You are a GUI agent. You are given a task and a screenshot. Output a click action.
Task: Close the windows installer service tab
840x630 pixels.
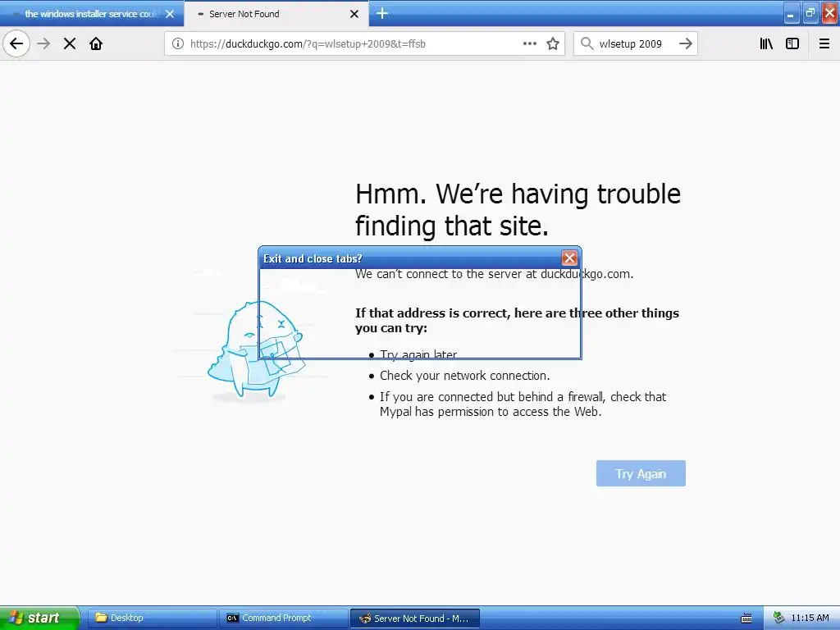coord(170,14)
